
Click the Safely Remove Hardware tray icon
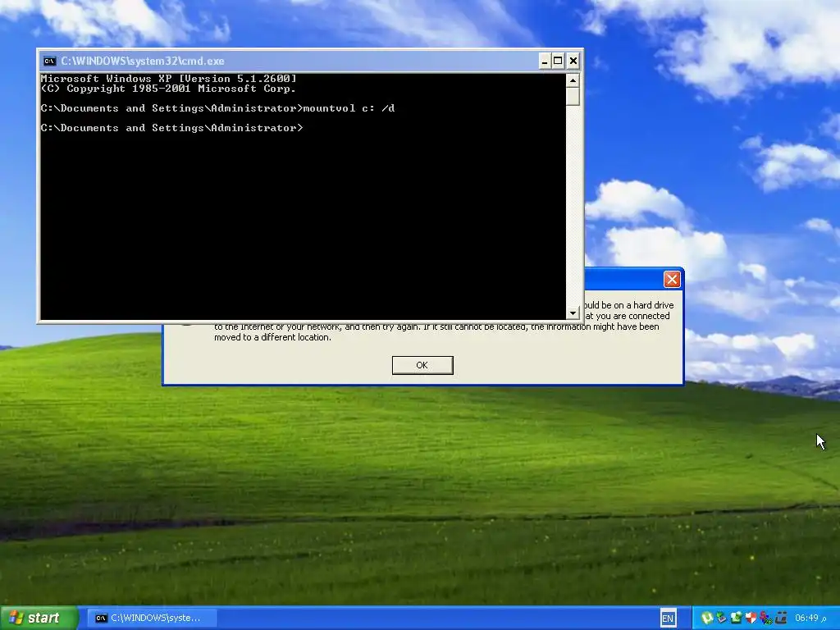[722, 618]
